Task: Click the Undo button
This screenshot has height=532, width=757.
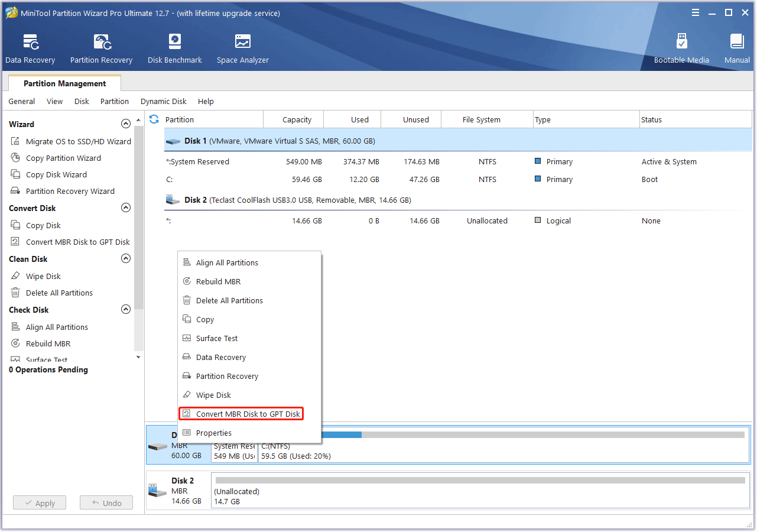Action: pos(106,502)
